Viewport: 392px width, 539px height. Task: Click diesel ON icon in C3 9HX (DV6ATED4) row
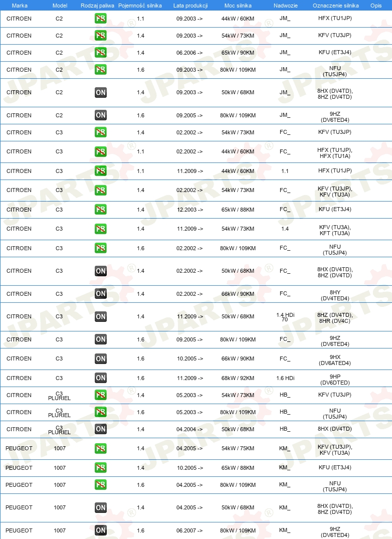click(101, 359)
